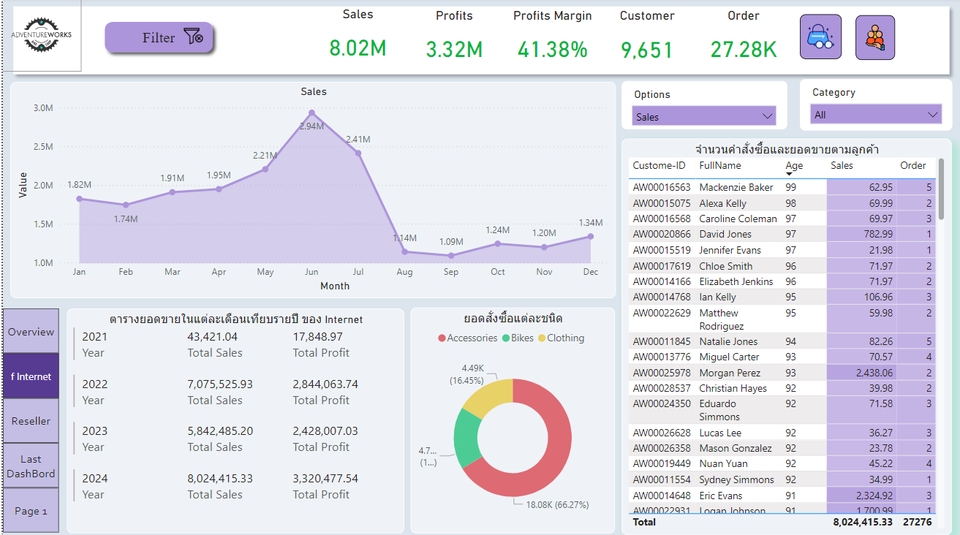Sort table by the FullName column header
Viewport: 960px width, 535px height.
pos(720,165)
